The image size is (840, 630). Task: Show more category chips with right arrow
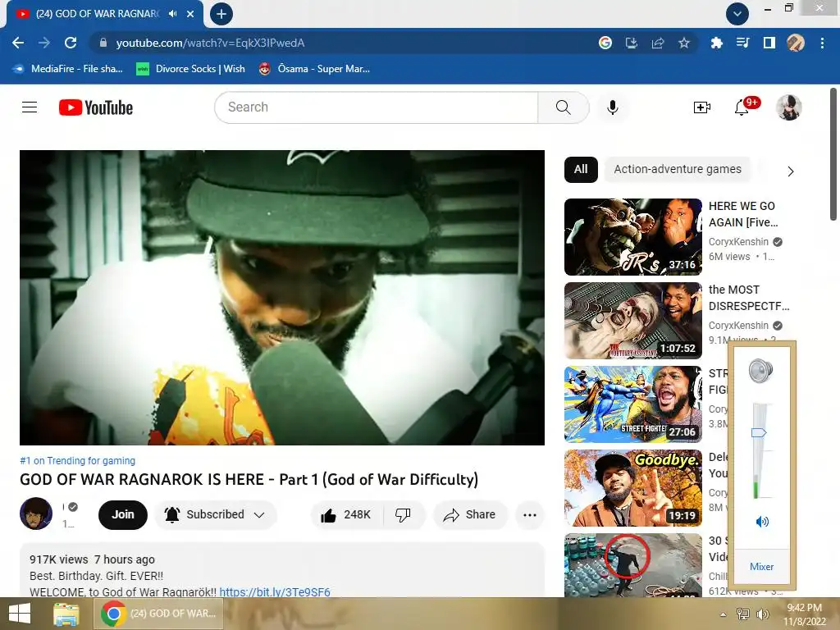pos(790,171)
